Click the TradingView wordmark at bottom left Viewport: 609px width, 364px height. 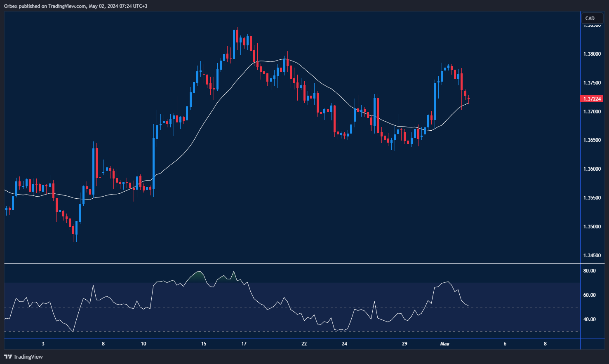28,357
